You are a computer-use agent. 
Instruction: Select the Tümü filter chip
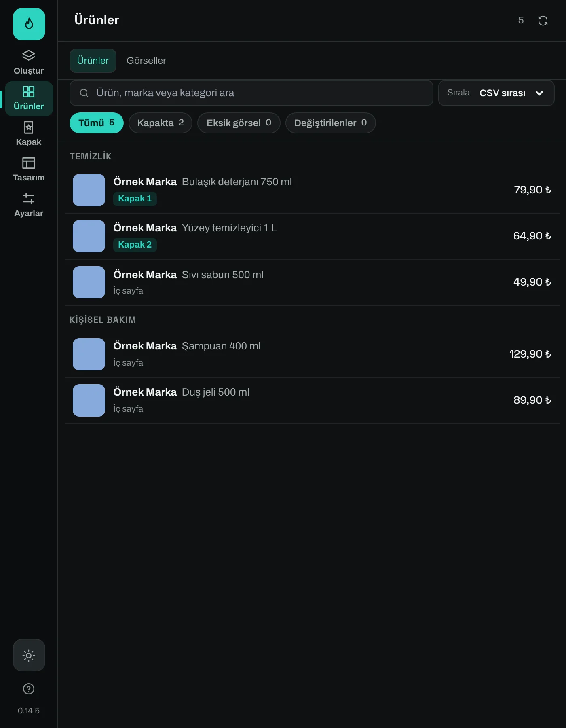[97, 123]
